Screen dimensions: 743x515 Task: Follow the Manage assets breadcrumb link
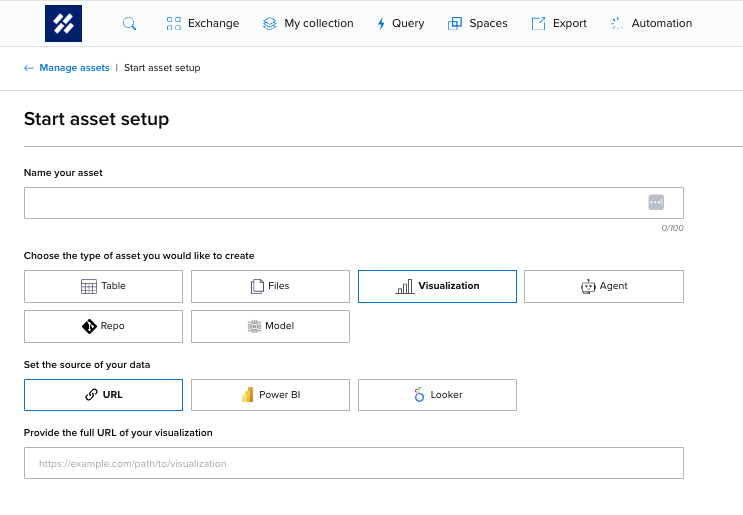pyautogui.click(x=74, y=68)
